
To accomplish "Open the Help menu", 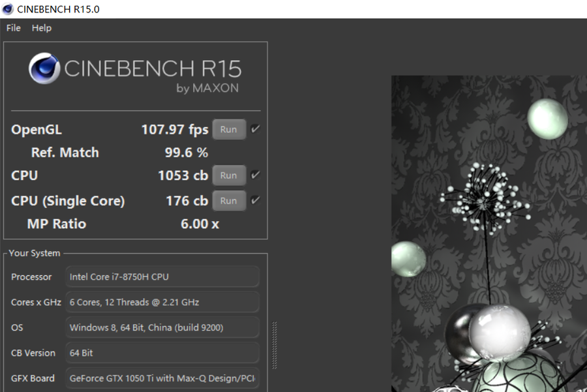I will [x=42, y=28].
